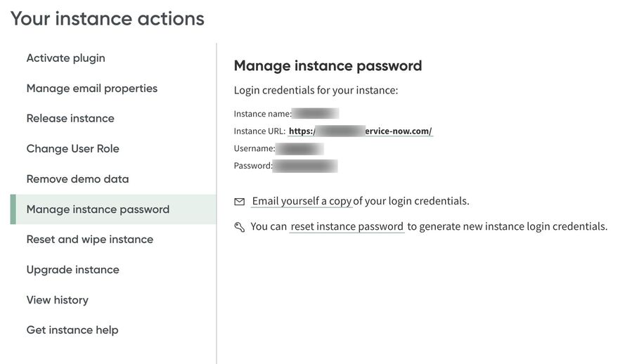Select Remove demo data
Viewport: 632px width, 364px height.
tap(78, 179)
